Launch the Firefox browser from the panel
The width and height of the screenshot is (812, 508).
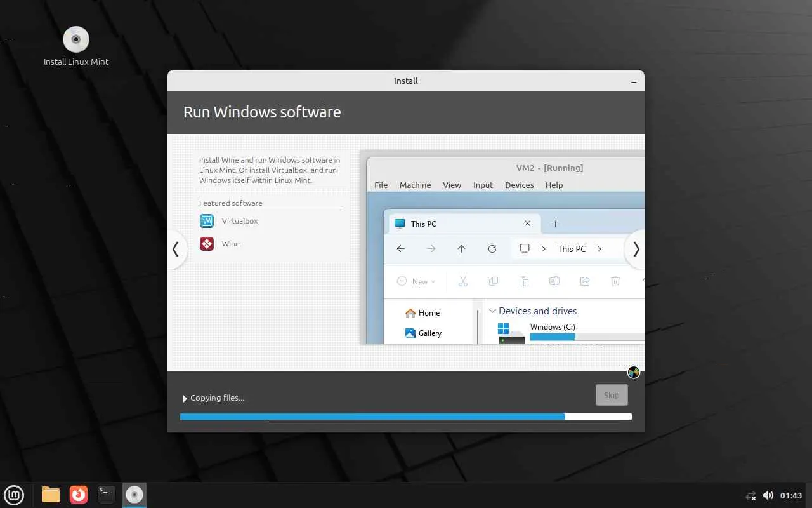pyautogui.click(x=79, y=495)
